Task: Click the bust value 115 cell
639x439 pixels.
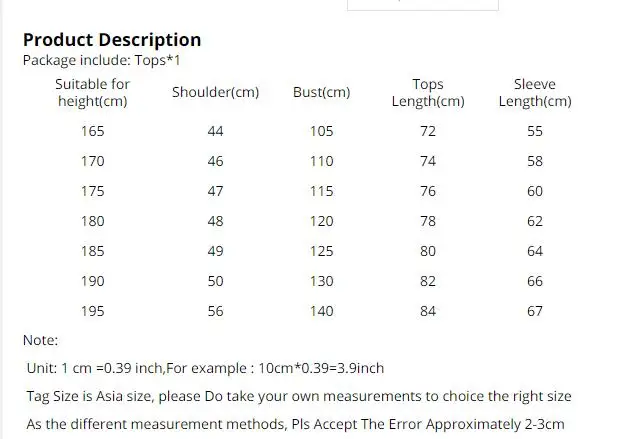Action: coord(322,191)
